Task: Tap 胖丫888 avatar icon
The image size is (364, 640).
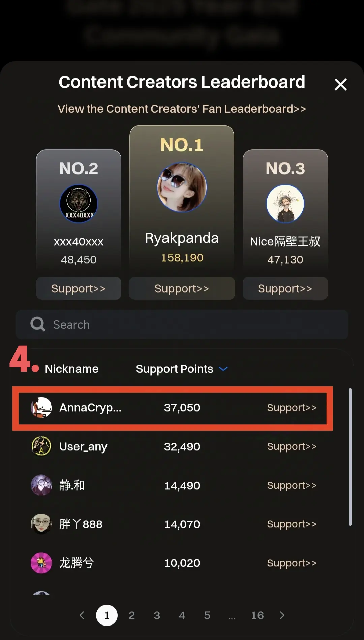Action: tap(41, 524)
